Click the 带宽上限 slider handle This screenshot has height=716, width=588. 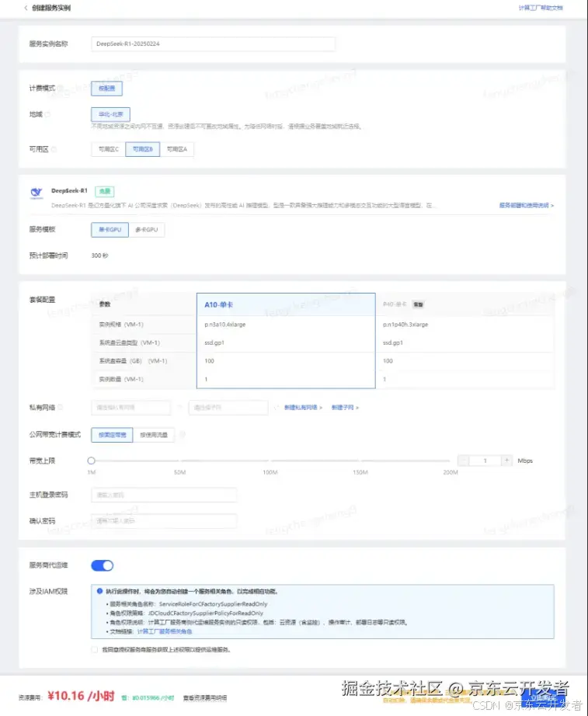[x=92, y=461]
